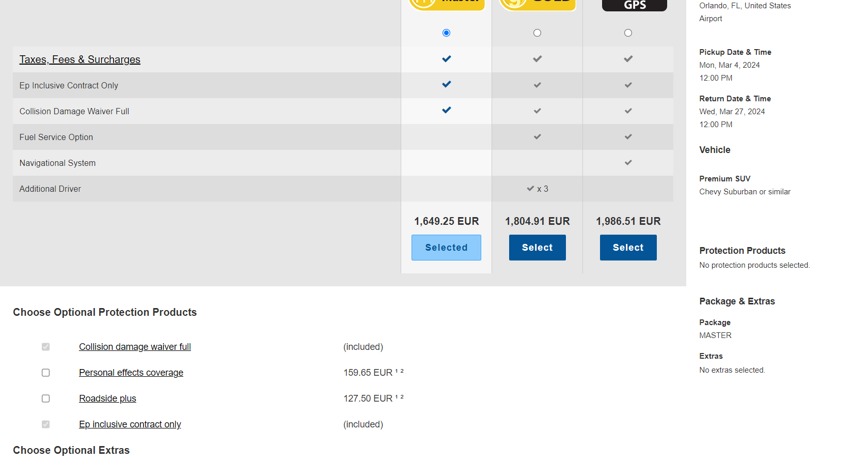The image size is (868, 460).
Task: Choose the GPS package radio button
Action: [628, 33]
